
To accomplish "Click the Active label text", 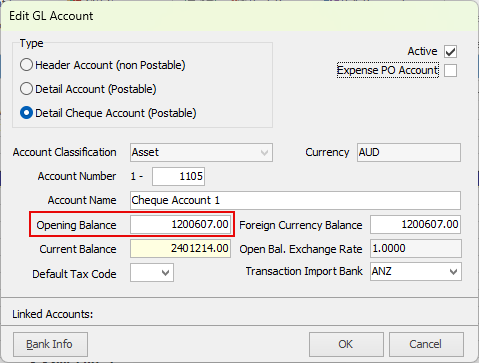I will click(x=422, y=51).
